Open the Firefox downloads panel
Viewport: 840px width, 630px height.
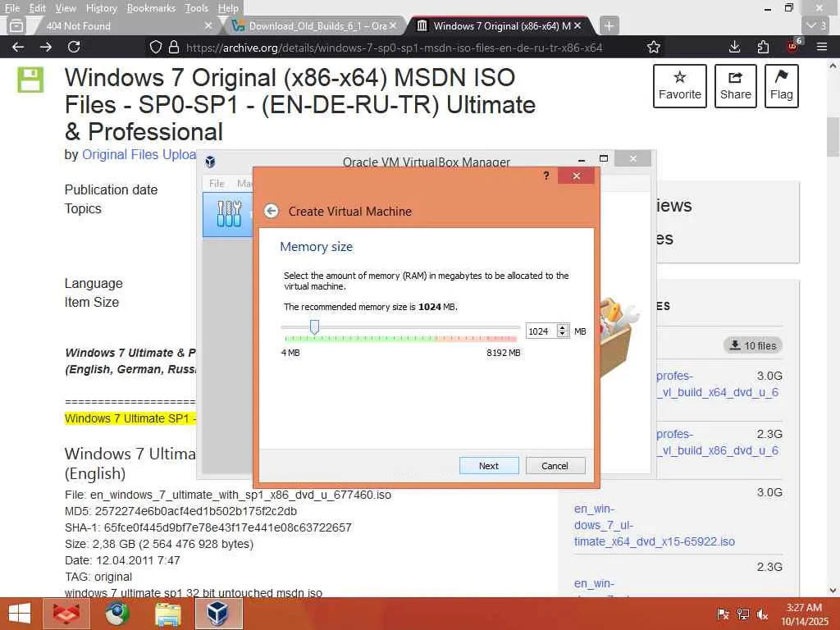tap(734, 47)
